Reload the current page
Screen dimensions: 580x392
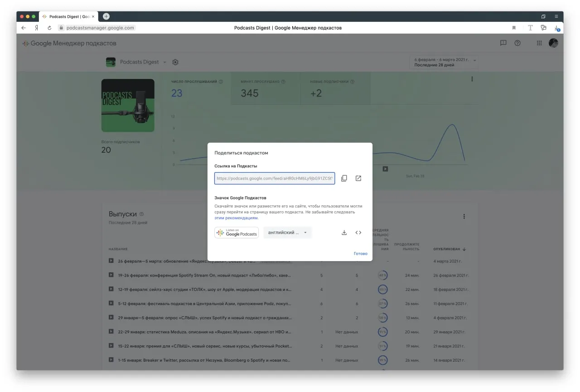coord(49,28)
